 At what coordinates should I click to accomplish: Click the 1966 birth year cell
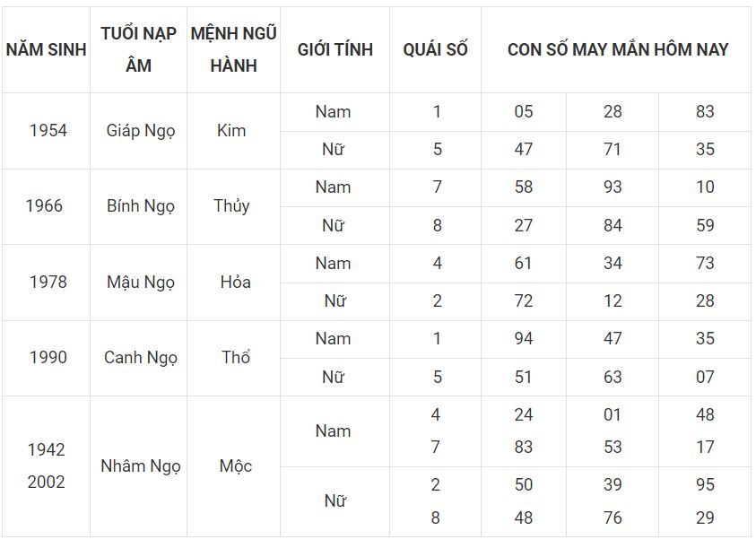[x=44, y=206]
